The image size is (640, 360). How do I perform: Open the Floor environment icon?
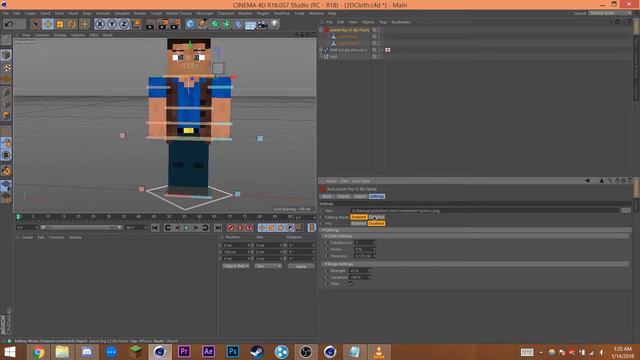coord(251,24)
